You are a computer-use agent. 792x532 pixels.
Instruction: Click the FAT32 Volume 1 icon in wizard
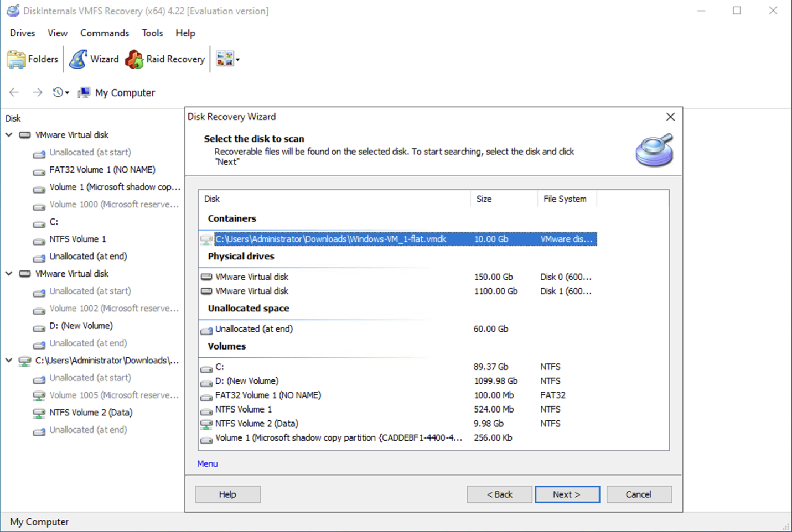coord(206,397)
